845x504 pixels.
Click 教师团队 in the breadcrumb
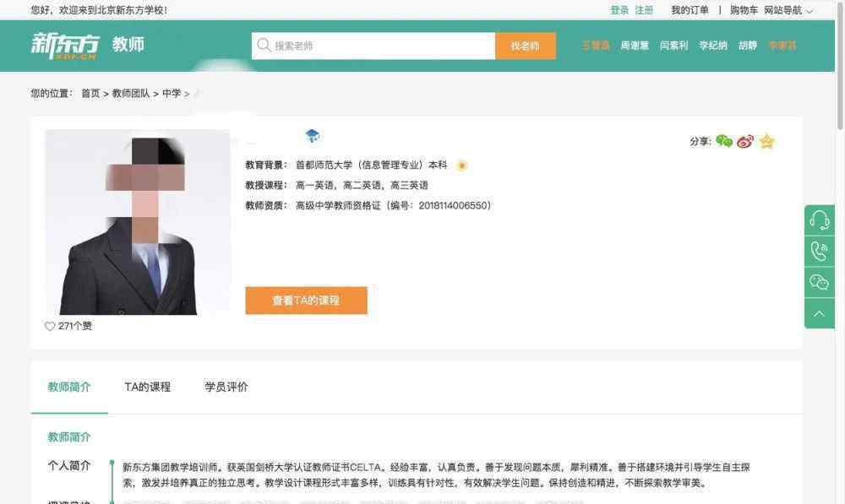point(131,94)
